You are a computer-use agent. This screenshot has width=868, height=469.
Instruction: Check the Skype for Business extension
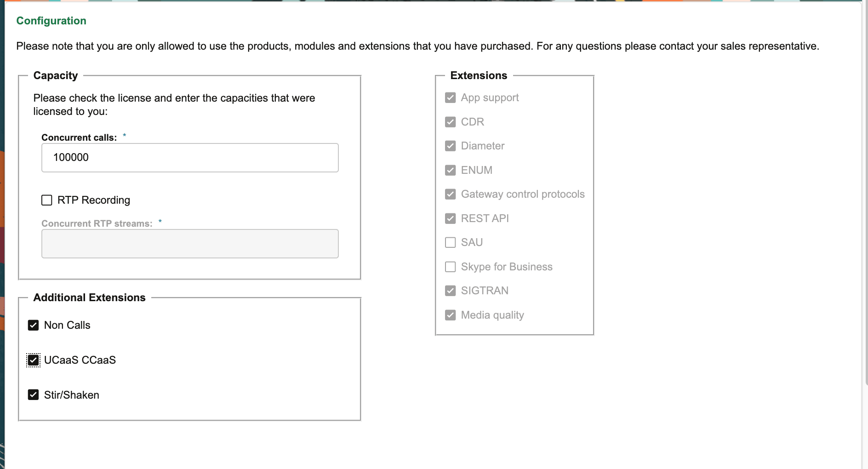click(x=450, y=267)
